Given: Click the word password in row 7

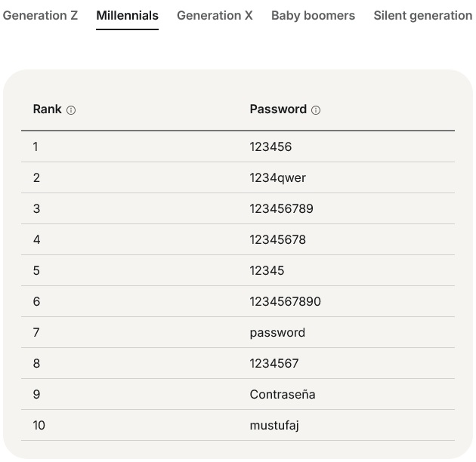Looking at the screenshot, I should (x=277, y=332).
